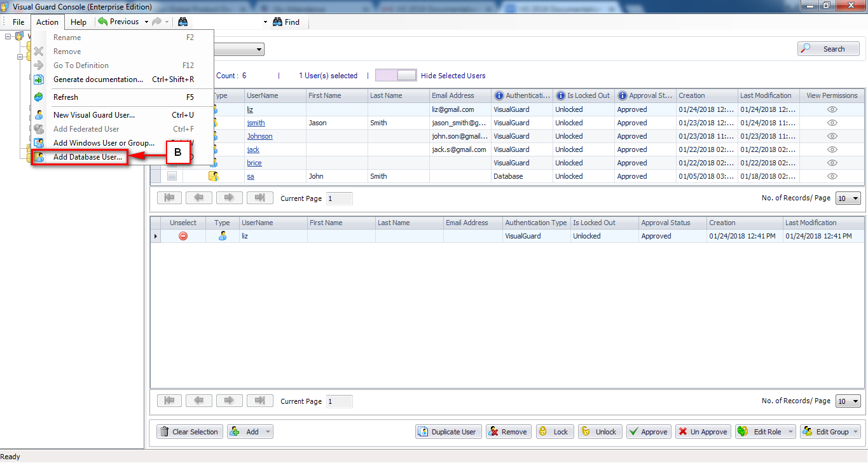Image resolution: width=868 pixels, height=463 pixels.
Task: View permissions eye icon for jack
Action: pos(832,149)
